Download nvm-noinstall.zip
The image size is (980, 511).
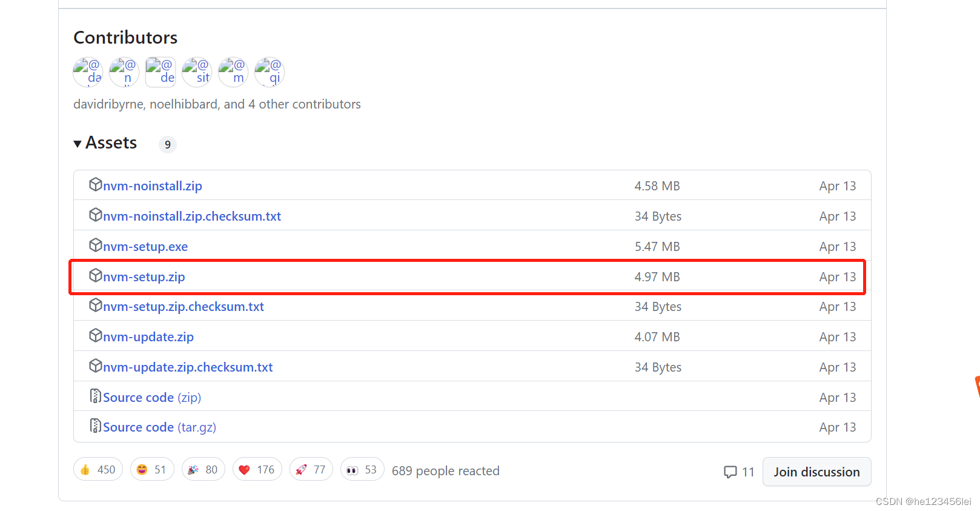coord(153,186)
